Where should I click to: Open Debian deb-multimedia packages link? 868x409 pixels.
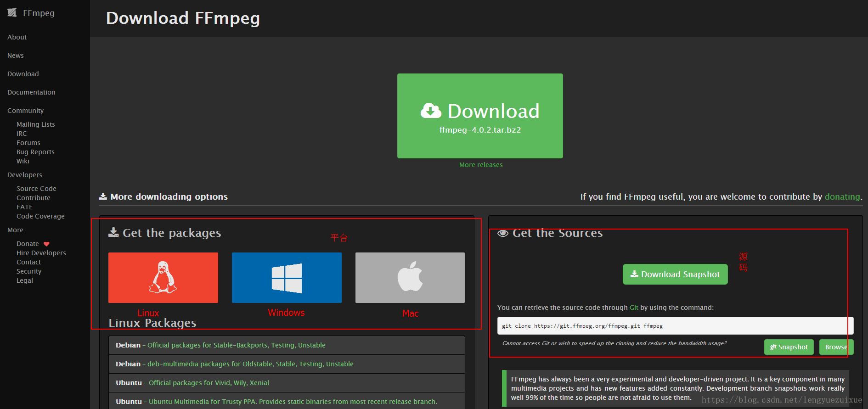click(250, 364)
